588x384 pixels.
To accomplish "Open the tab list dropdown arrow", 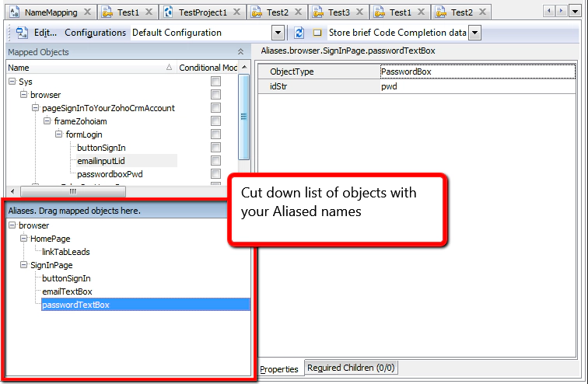I will 575,11.
